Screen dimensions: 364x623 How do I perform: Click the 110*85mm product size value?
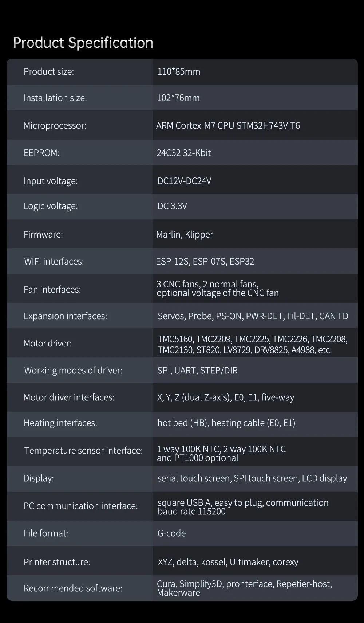coord(179,72)
